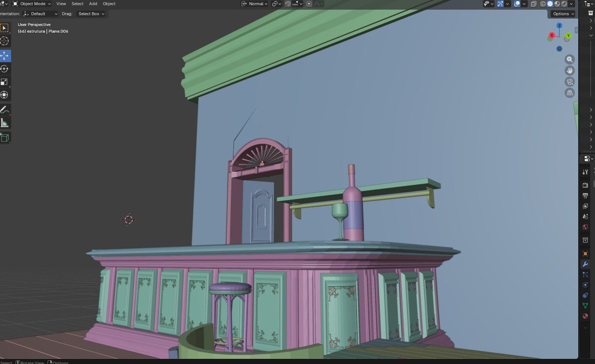Open the Physics properties tab

(586, 285)
